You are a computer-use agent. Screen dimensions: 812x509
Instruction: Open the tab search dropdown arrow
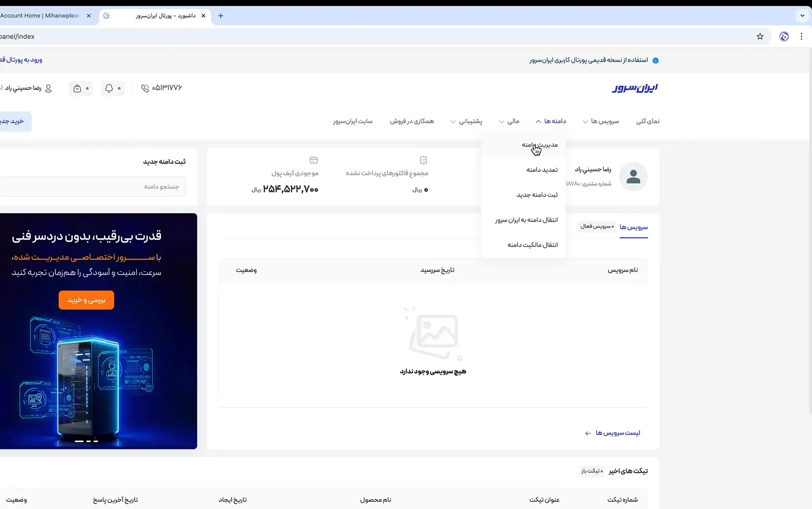tap(802, 16)
